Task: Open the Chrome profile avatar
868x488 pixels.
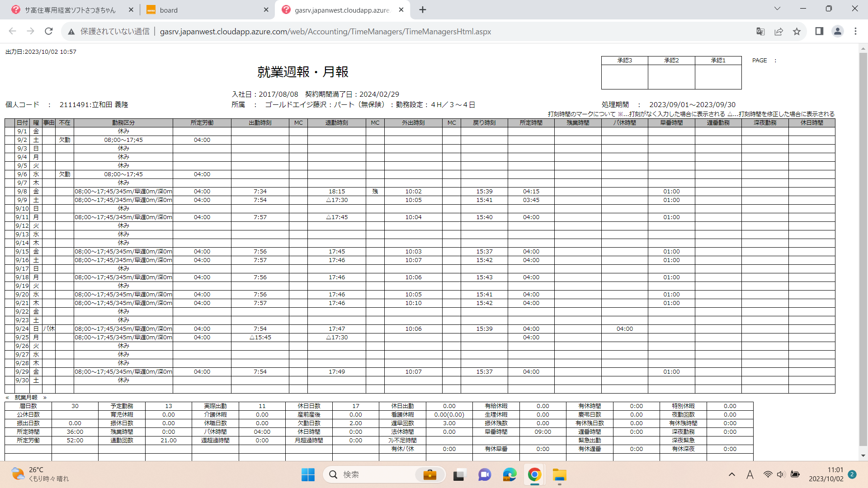Action: [837, 31]
